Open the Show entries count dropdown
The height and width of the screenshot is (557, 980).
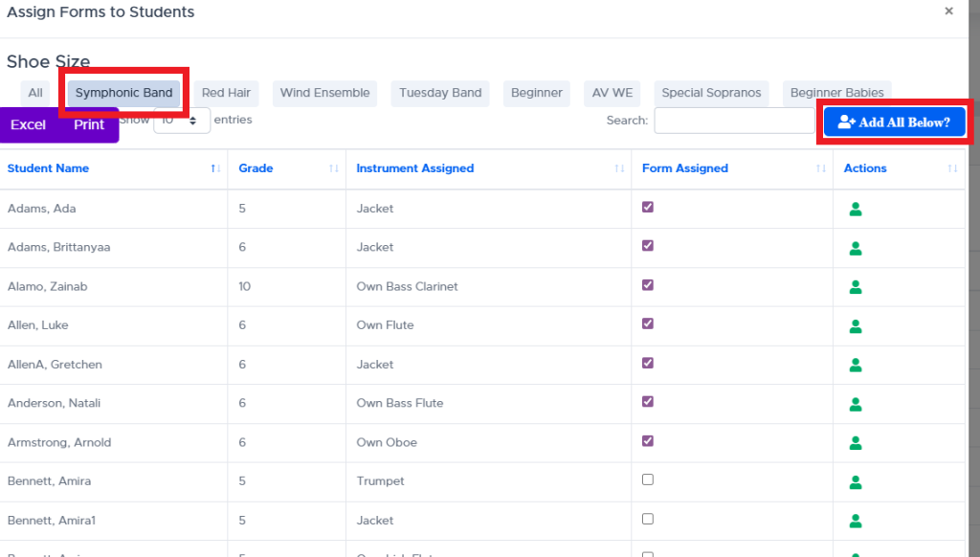[181, 121]
